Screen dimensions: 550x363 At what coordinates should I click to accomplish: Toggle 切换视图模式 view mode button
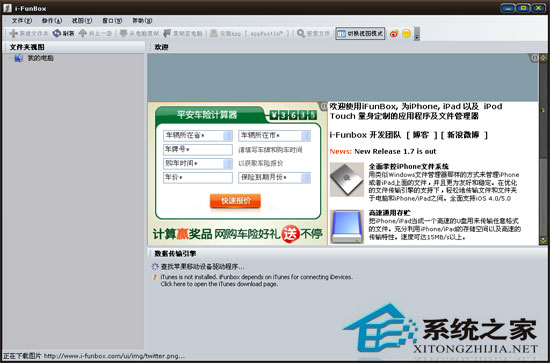360,34
